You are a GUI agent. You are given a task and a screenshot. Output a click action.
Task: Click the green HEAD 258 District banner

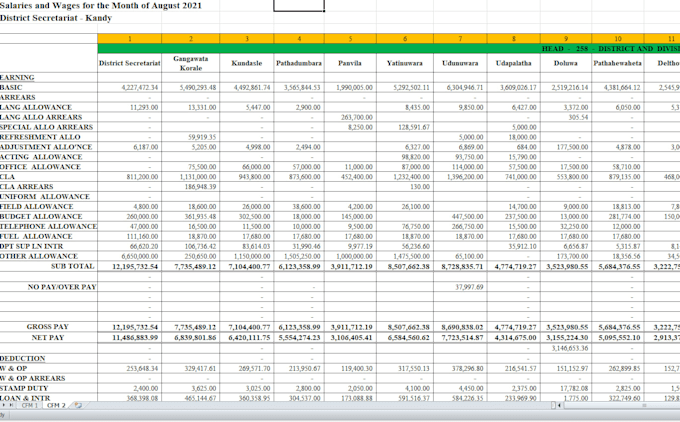pyautogui.click(x=389, y=49)
